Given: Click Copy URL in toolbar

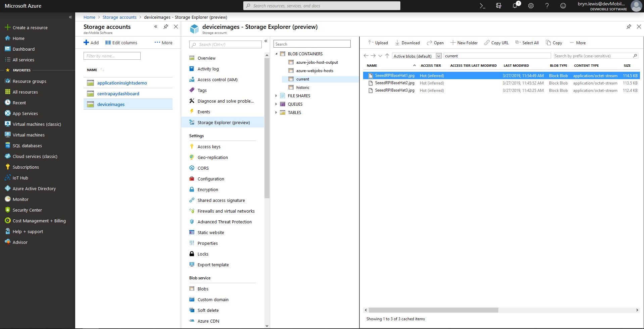Looking at the screenshot, I should (x=496, y=43).
